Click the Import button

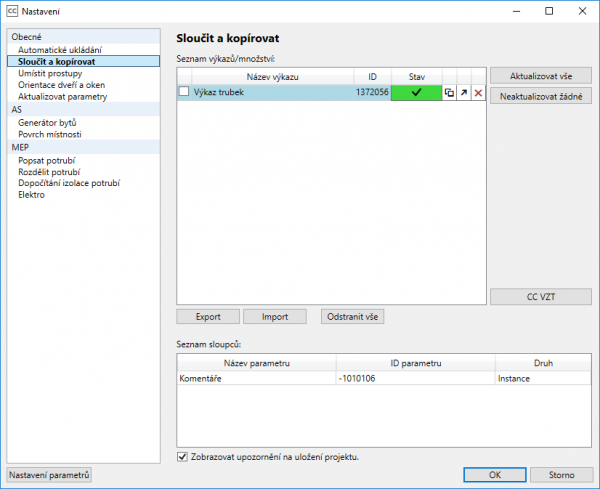click(x=275, y=316)
